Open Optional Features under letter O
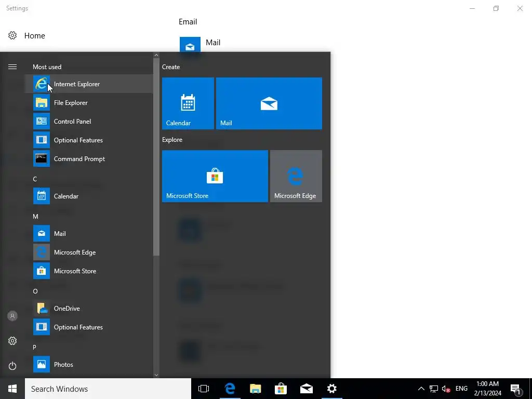532x399 pixels. (x=89, y=327)
